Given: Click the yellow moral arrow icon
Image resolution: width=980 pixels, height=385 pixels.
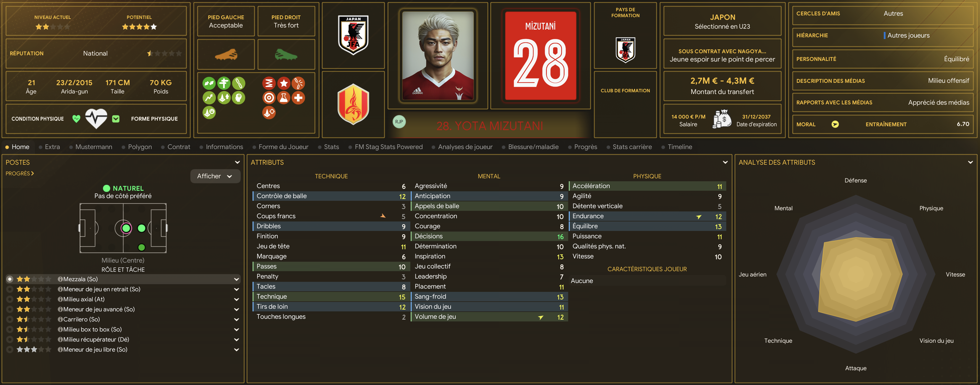Looking at the screenshot, I should [x=835, y=124].
